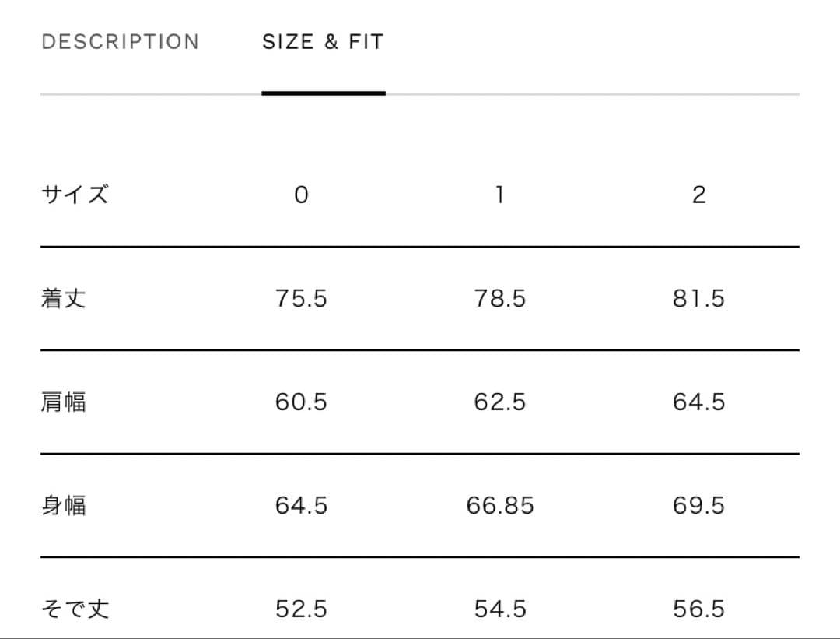Click the 78.5 着丈 value
This screenshot has width=840, height=639.
(x=500, y=299)
